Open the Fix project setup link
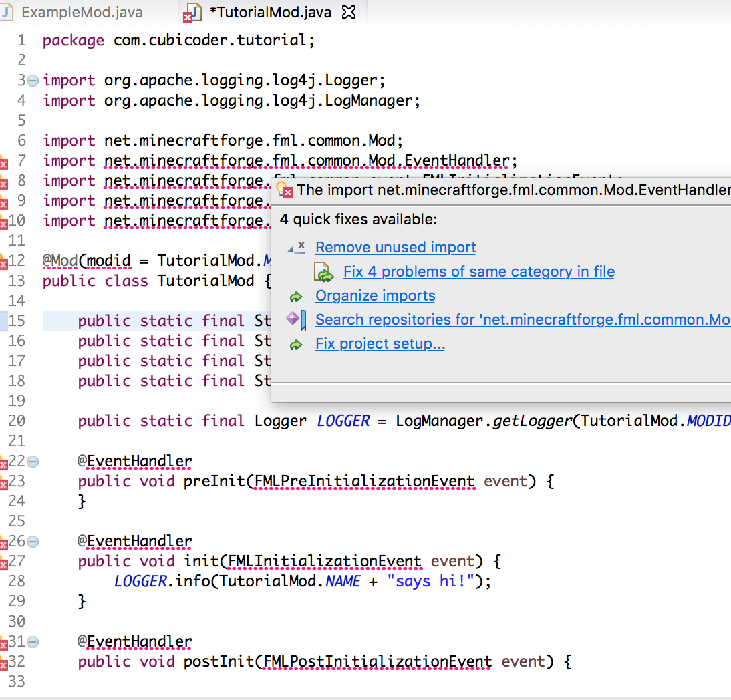731x700 pixels. (x=380, y=344)
